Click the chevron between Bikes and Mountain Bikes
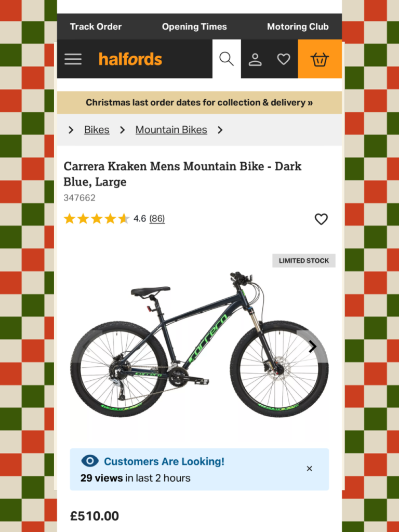399x532 pixels. pyautogui.click(x=123, y=130)
